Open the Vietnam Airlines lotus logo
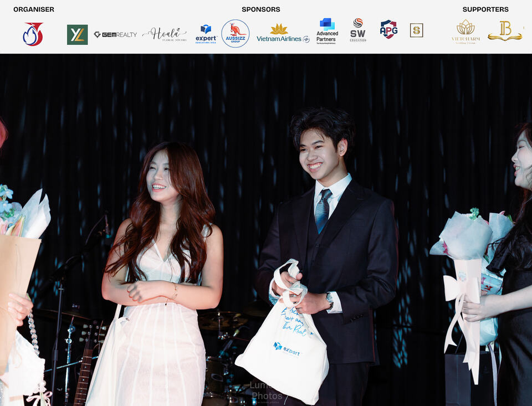This screenshot has width=532, height=406. (283, 33)
